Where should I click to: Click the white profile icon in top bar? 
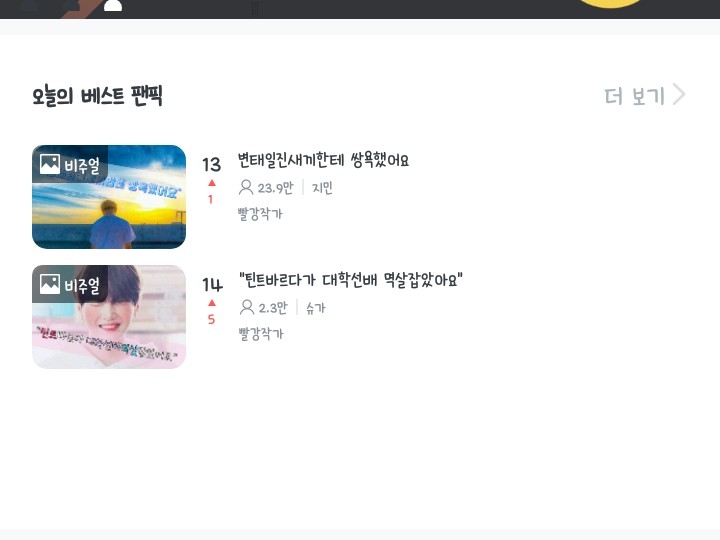coord(113,5)
